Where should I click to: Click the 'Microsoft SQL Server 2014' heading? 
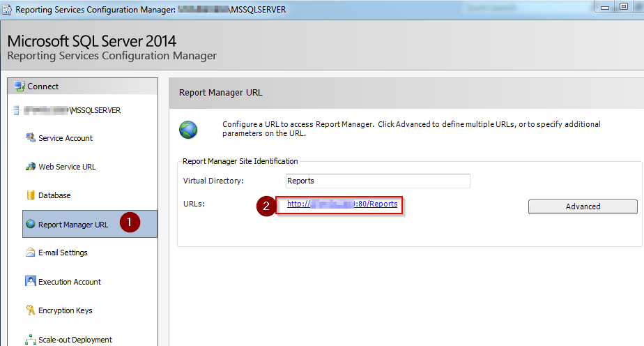[x=91, y=41]
